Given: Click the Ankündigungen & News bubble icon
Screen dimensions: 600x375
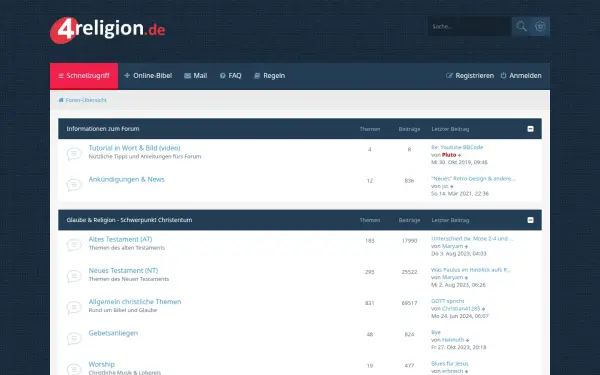Looking at the screenshot, I should pyautogui.click(x=74, y=185).
